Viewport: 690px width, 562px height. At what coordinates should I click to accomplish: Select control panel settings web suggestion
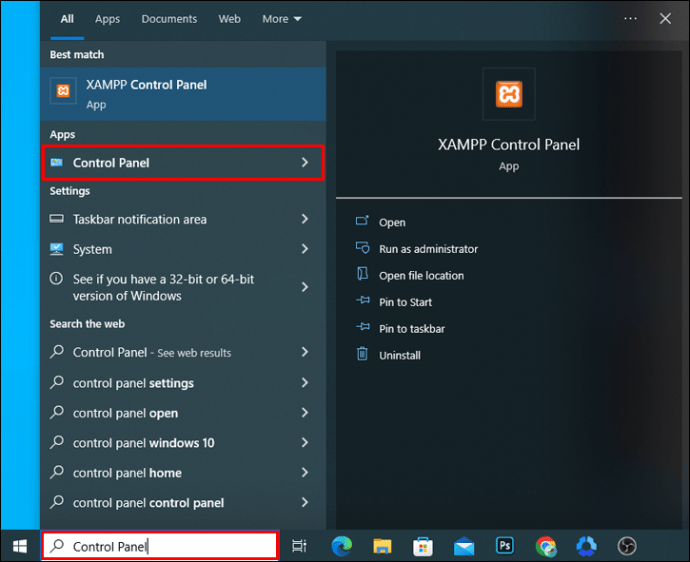183,383
